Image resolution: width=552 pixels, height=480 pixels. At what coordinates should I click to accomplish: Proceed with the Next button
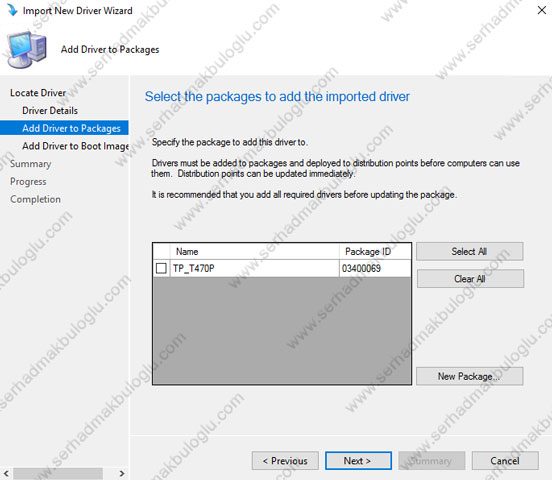point(358,461)
